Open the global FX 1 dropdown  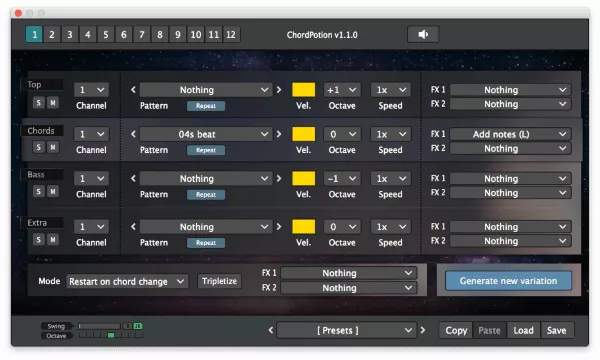(x=349, y=273)
